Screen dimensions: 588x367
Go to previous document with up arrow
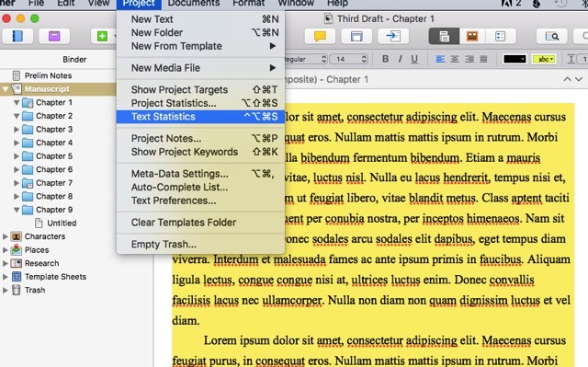pyautogui.click(x=567, y=79)
